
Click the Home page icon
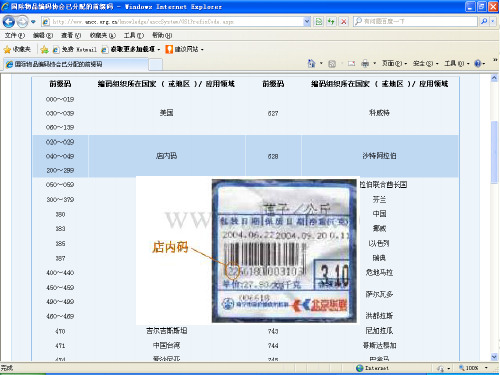click(x=311, y=63)
